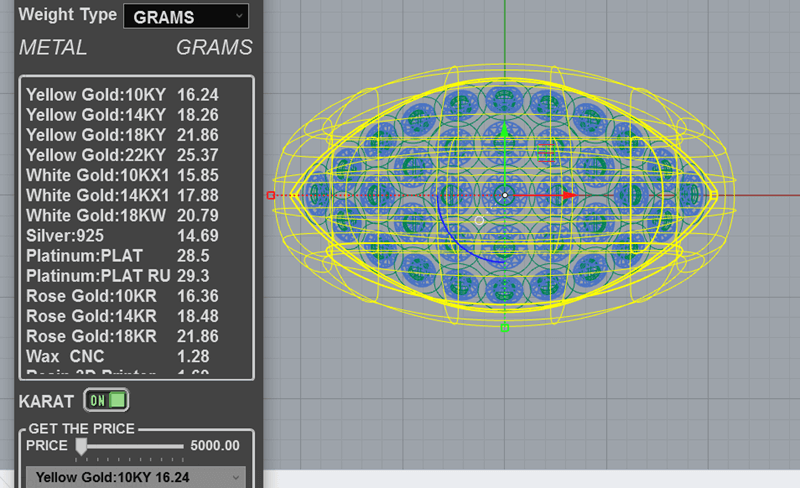The image size is (800, 488).
Task: Select the Yellow Gold:10KY 16.24 row
Action: pos(122,95)
